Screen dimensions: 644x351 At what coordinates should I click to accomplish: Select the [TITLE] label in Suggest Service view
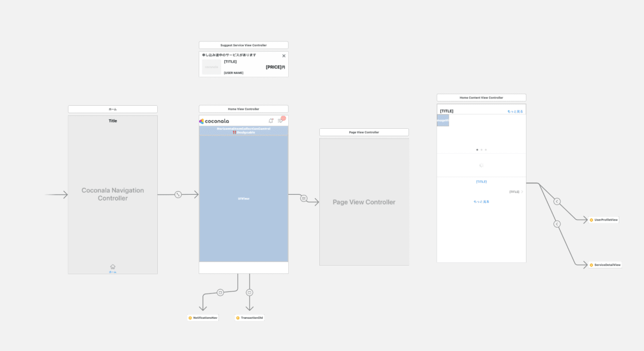230,62
